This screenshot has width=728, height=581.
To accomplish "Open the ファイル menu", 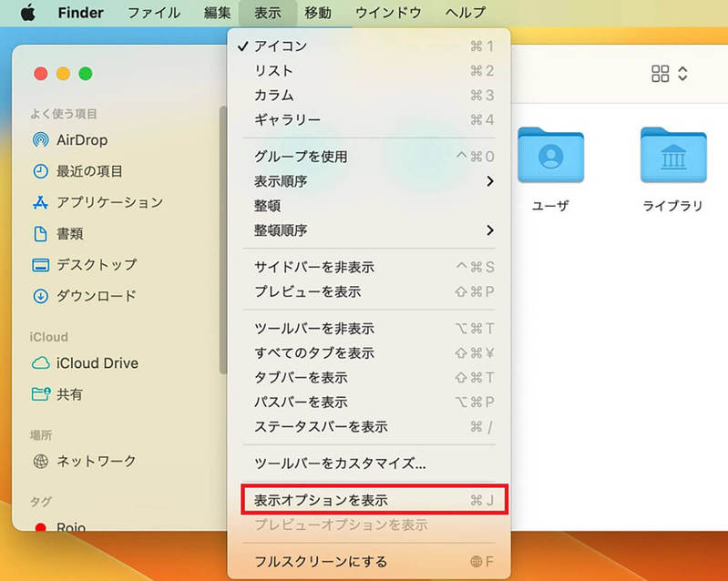I will click(154, 13).
